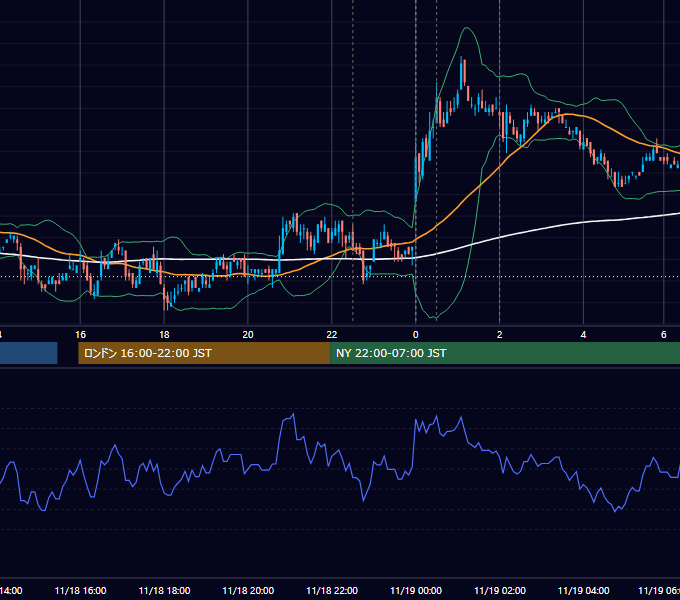Click the 11/18 18:00 date label

[x=164, y=590]
